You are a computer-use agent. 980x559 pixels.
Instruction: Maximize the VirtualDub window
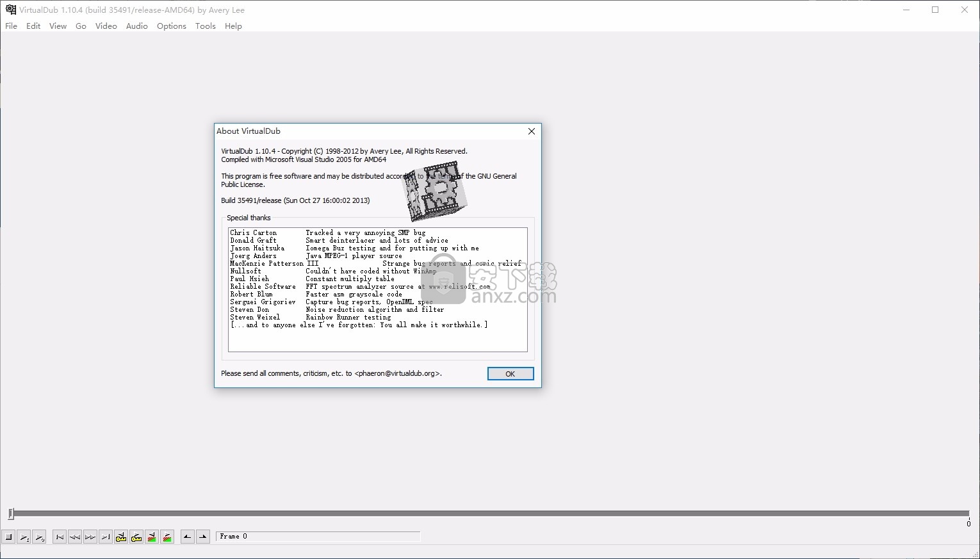pos(935,10)
